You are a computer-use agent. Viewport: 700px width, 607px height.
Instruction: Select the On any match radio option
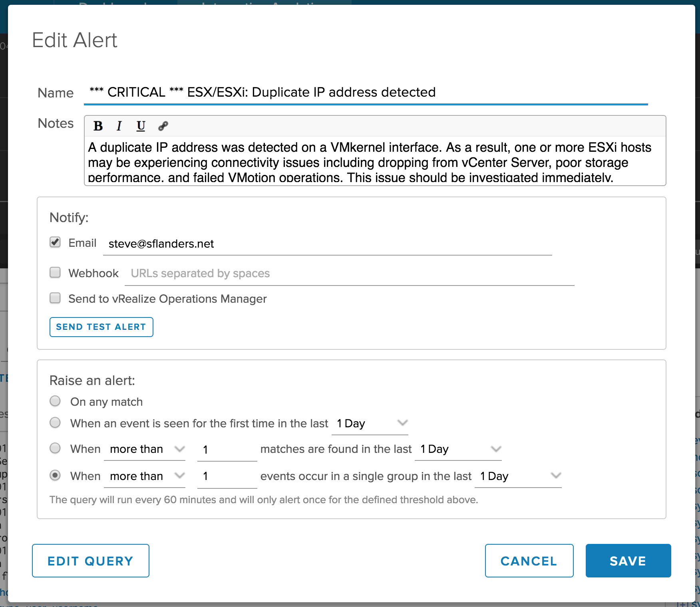click(55, 401)
